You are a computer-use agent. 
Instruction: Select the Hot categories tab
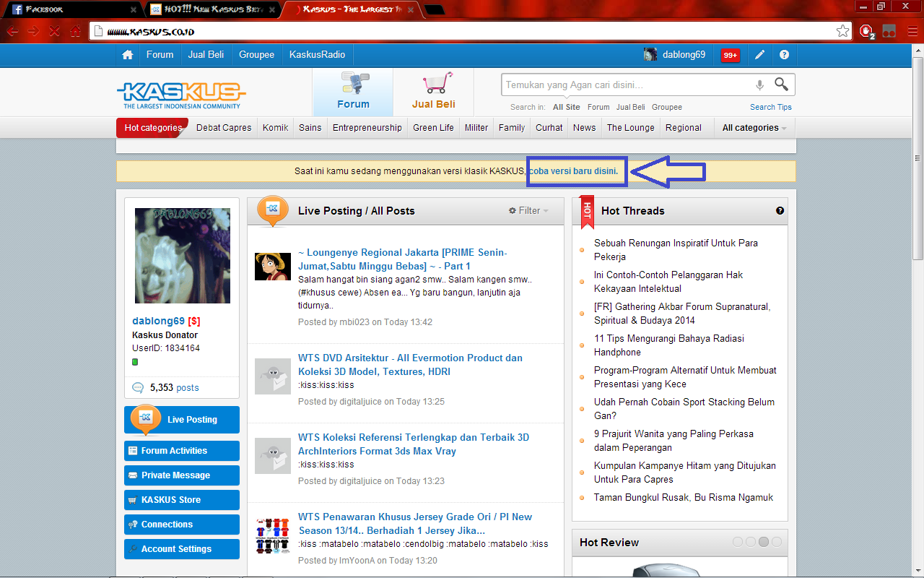click(152, 128)
